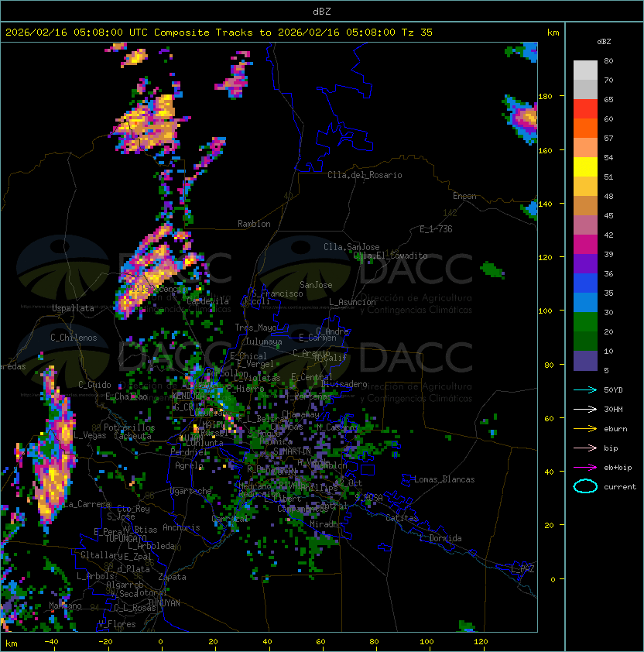Click the yellow eburn arrow legend icon
The height and width of the screenshot is (652, 644).
click(585, 429)
